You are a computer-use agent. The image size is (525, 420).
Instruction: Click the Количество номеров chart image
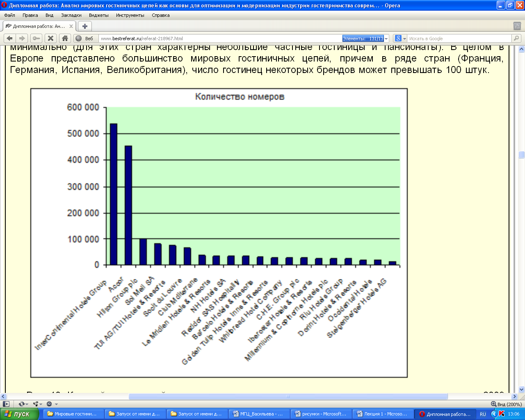pos(219,233)
